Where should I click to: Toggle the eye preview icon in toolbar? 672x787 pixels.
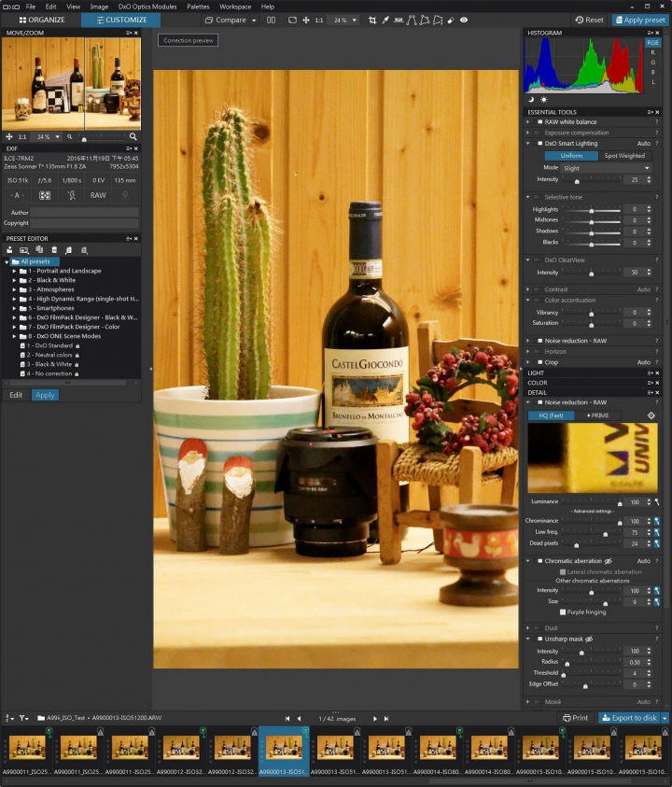click(x=464, y=21)
